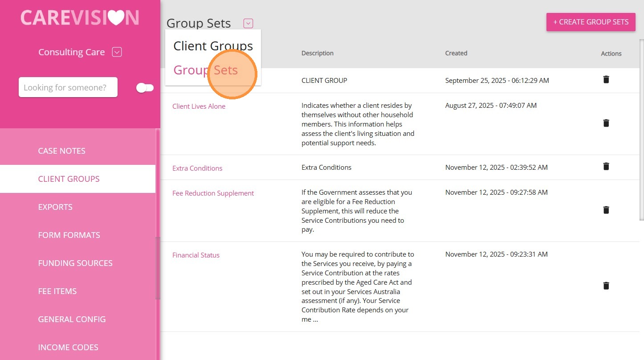Click the CareVision heart logo
Viewport: 644px width, 360px height.
coord(80,18)
